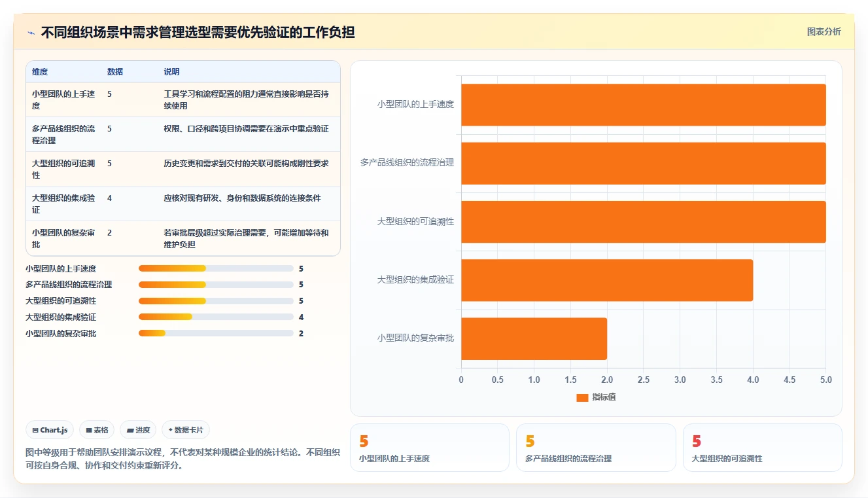Click the 维度 column header

(40, 72)
